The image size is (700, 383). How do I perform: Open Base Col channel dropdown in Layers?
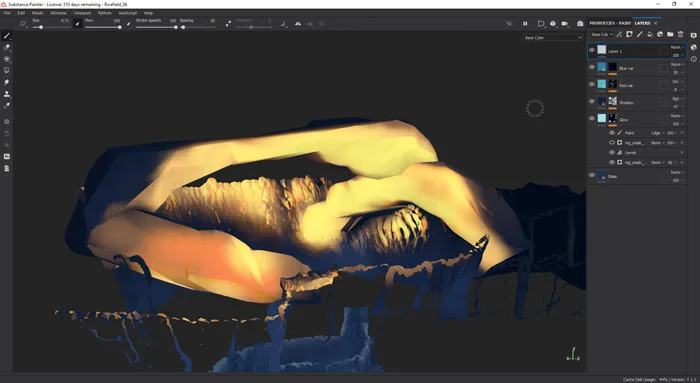[602, 34]
